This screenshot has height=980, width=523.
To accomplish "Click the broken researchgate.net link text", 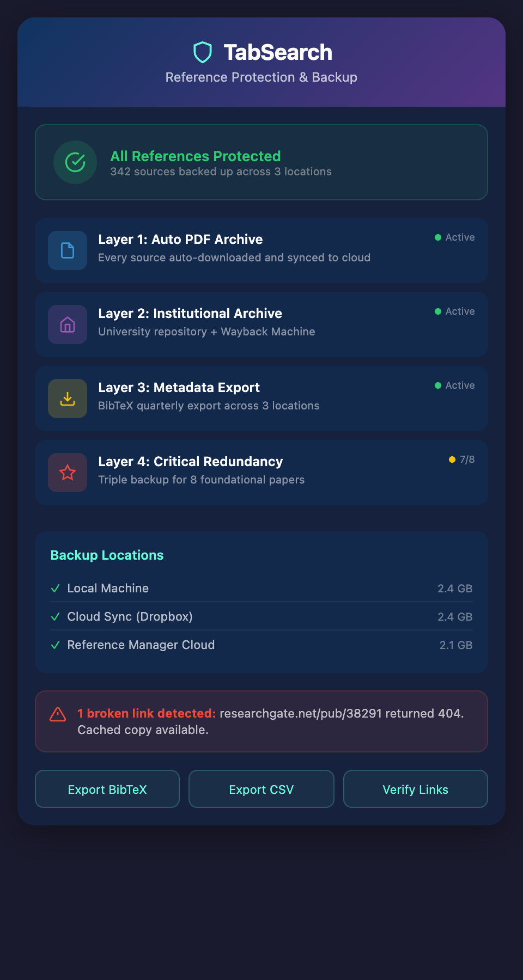I will [x=301, y=713].
